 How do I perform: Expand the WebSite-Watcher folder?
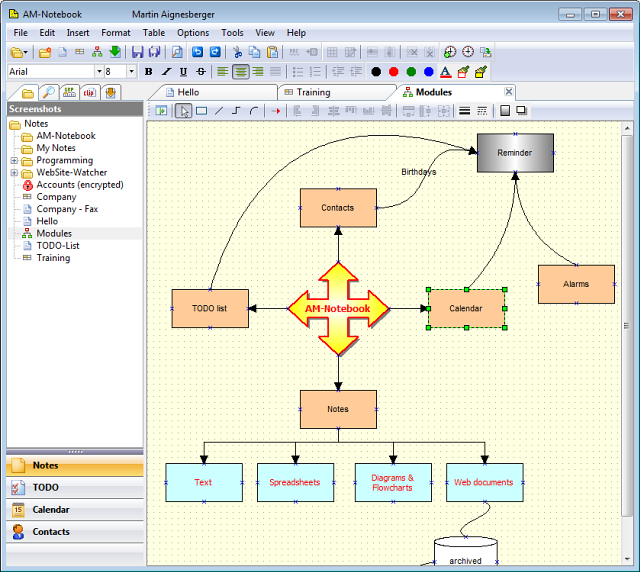click(14, 173)
